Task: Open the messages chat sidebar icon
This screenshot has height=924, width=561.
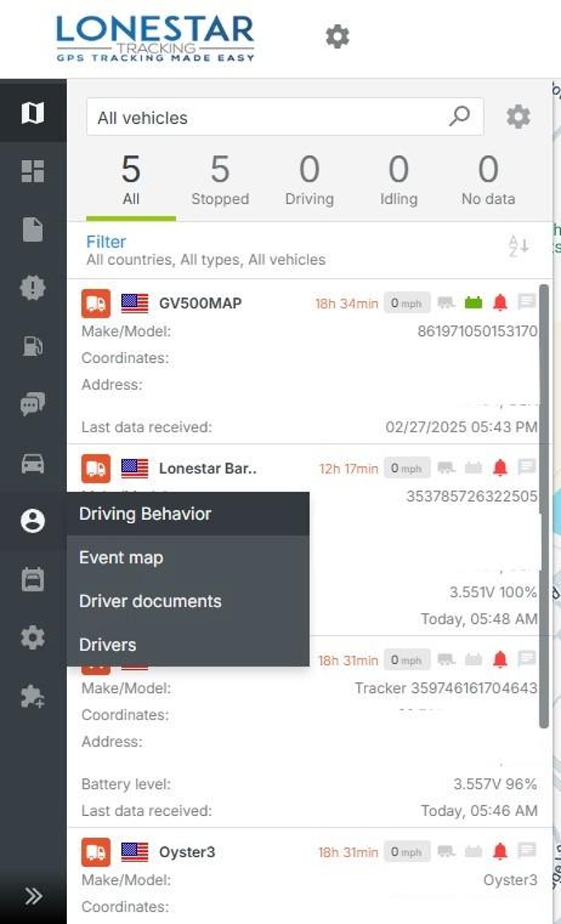Action: point(32,404)
